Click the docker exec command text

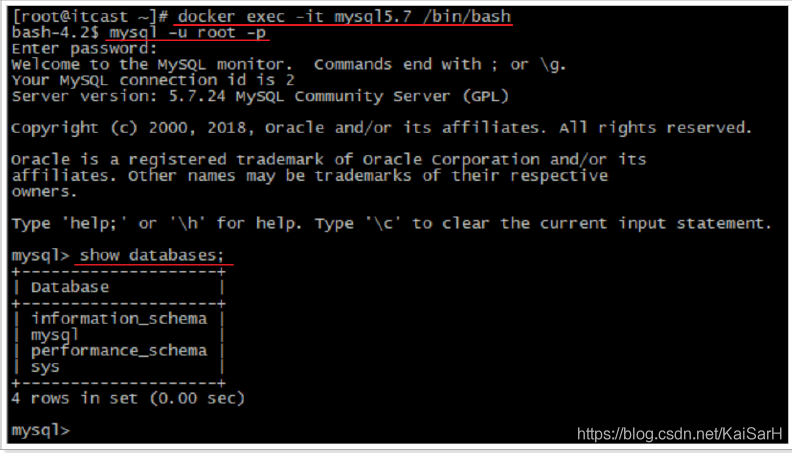point(343,16)
